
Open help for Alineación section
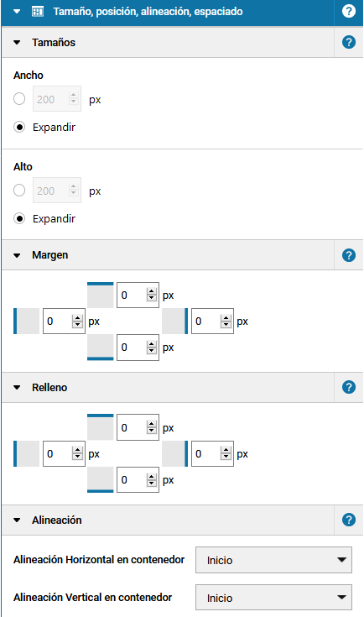tap(349, 520)
